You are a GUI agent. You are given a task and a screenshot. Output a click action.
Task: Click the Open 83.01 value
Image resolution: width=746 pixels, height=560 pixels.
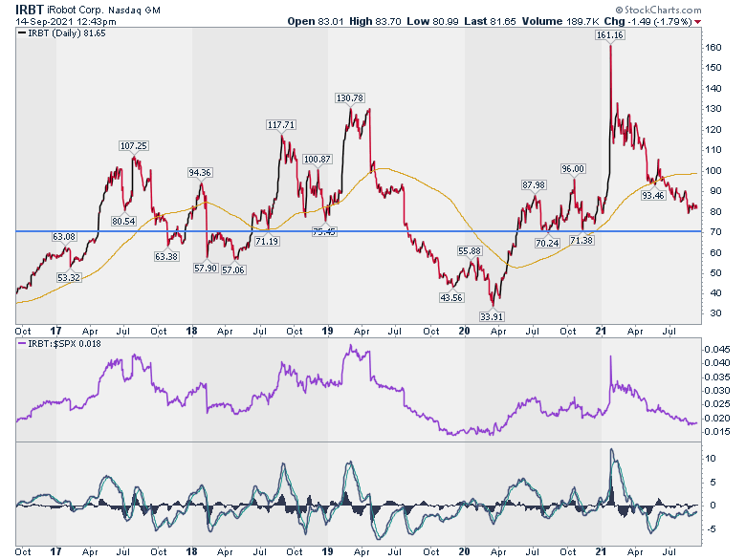(x=316, y=21)
